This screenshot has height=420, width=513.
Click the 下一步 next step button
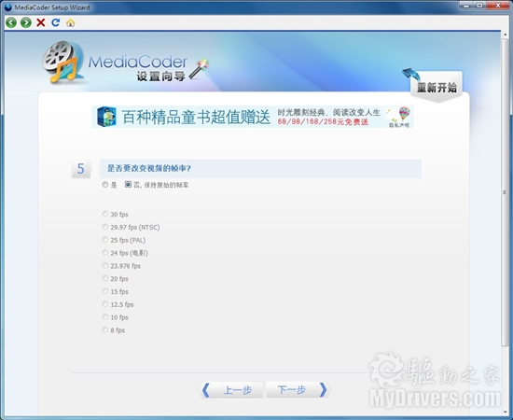[x=298, y=390]
